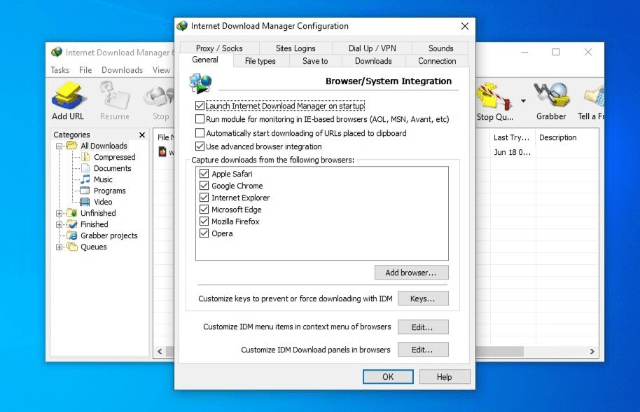Select the Video category icon
This screenshot has width=640, height=412.
85,202
